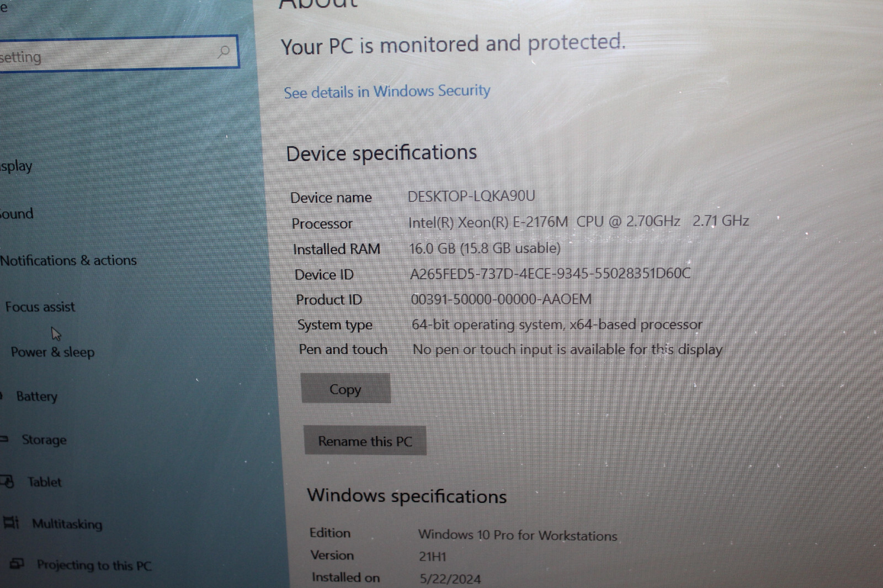Click the Installed on label
Image resolution: width=883 pixels, height=588 pixels.
click(346, 578)
